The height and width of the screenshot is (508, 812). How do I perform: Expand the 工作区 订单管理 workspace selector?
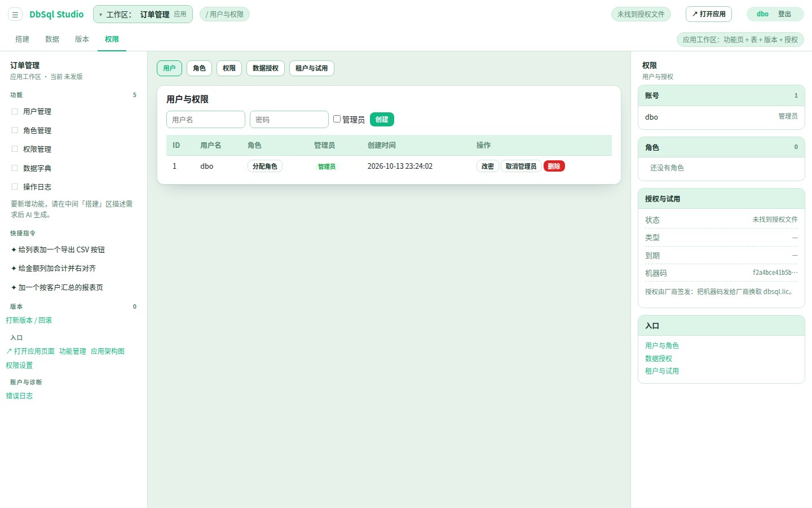[x=143, y=14]
